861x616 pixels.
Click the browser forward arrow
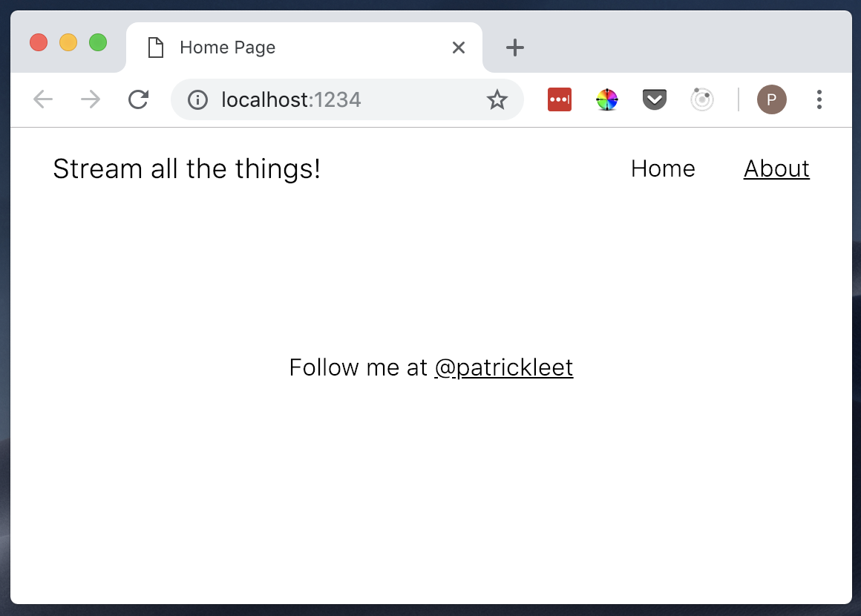[91, 99]
